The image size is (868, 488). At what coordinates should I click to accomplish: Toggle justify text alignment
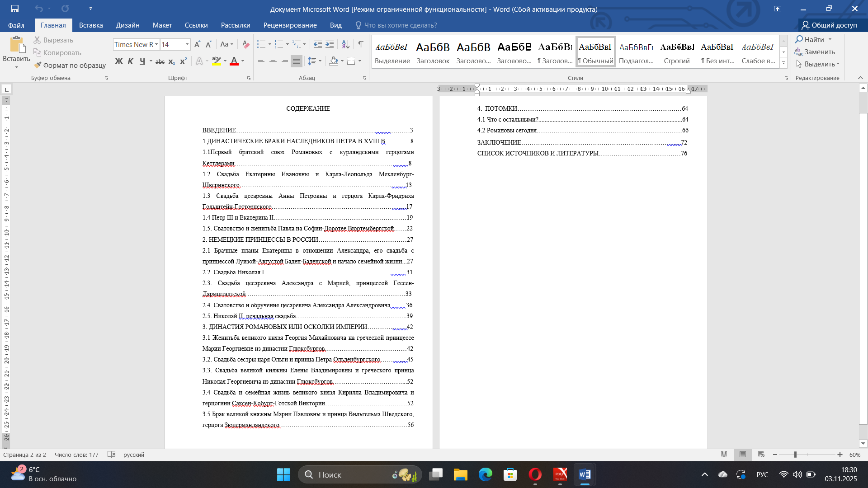click(297, 61)
